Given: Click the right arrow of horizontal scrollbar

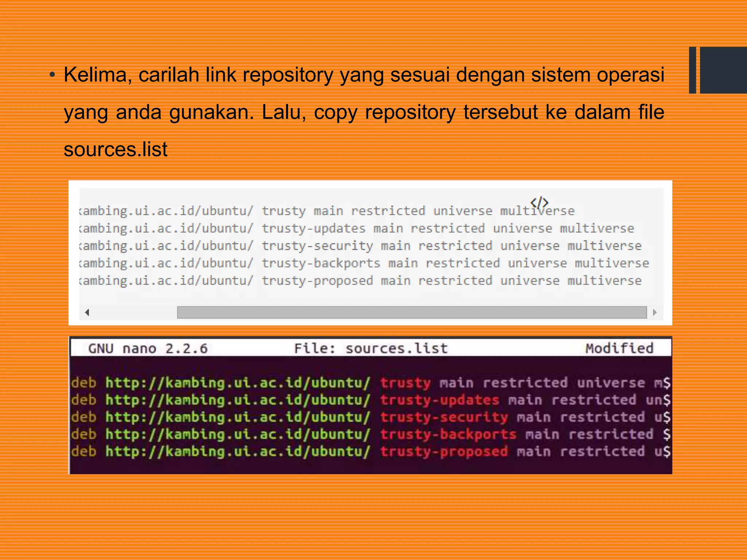Looking at the screenshot, I should (x=655, y=312).
